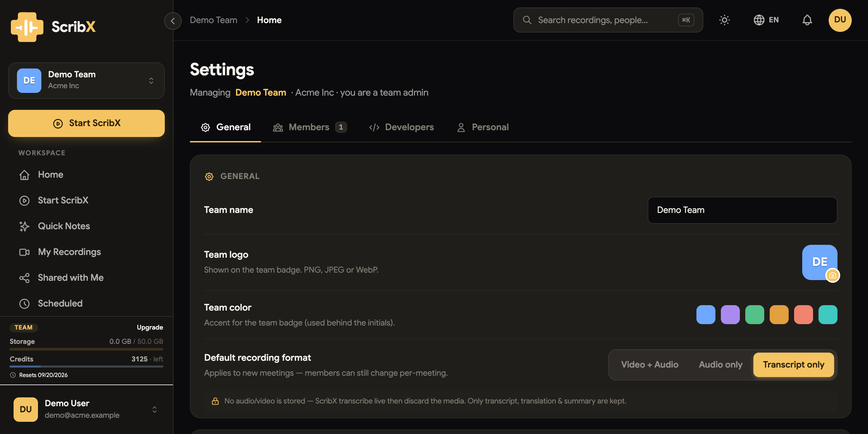
Task: Click the gear icon beside GENERAL heading
Action: [x=209, y=177]
